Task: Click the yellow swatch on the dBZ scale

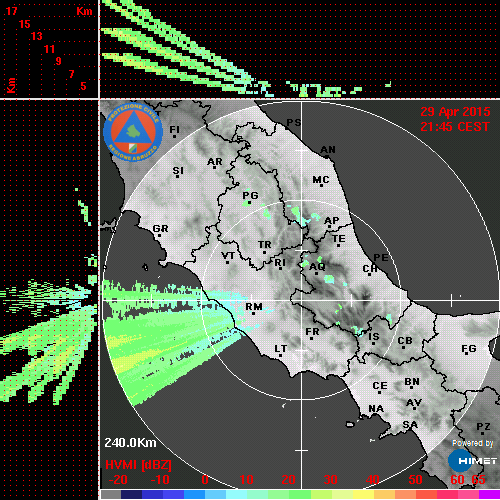Action: 363,494
